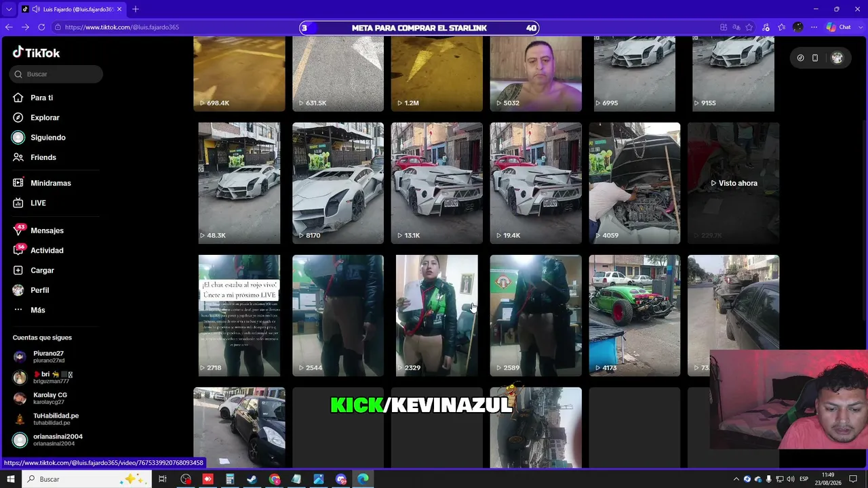The image size is (868, 488).
Task: Click the Windows taskbar Buscar search box
Action: point(88,479)
